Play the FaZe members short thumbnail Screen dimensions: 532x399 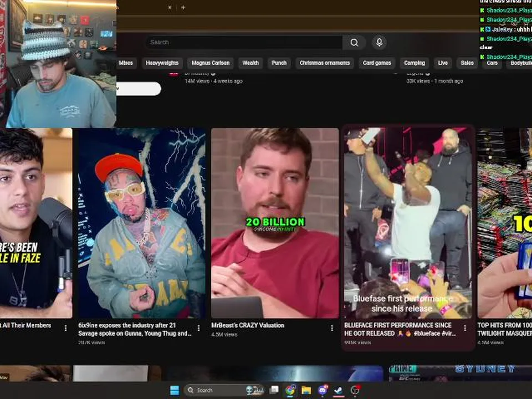tap(36, 223)
